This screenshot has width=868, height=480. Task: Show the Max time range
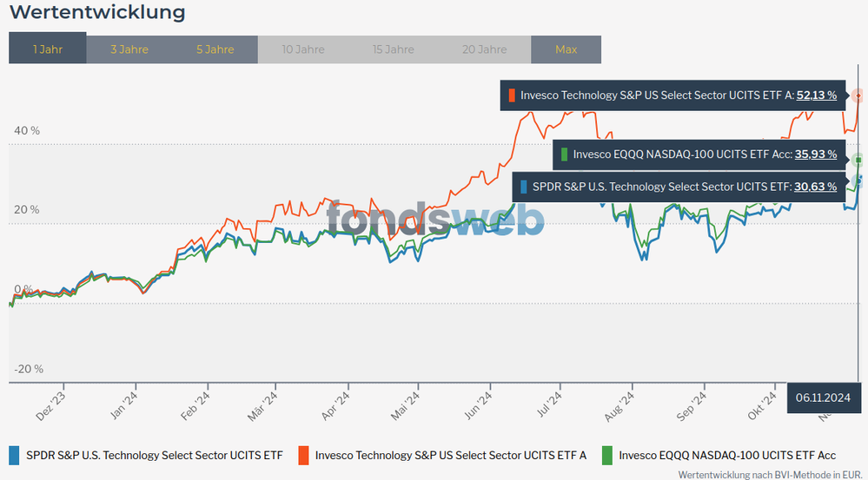coord(566,49)
